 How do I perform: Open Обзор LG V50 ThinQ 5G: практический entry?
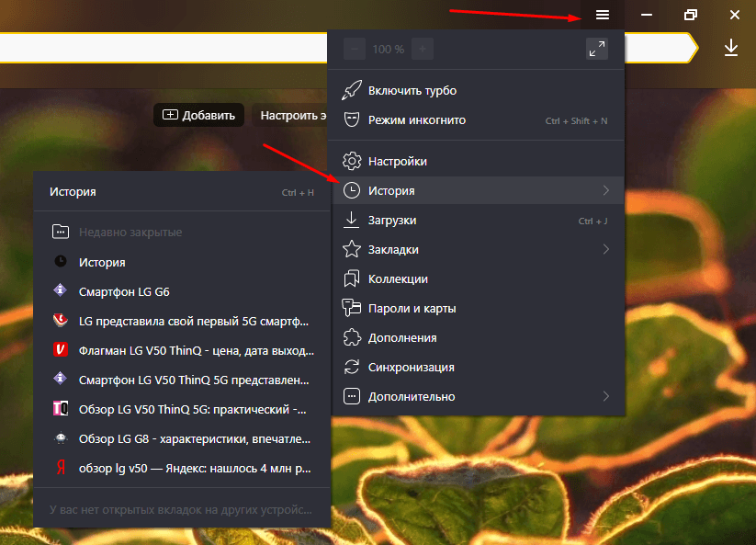pos(182,409)
